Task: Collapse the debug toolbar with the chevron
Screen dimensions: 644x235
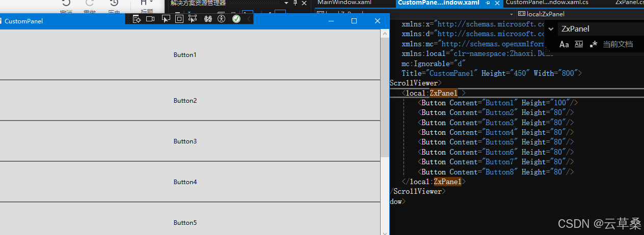Action: pos(249,19)
